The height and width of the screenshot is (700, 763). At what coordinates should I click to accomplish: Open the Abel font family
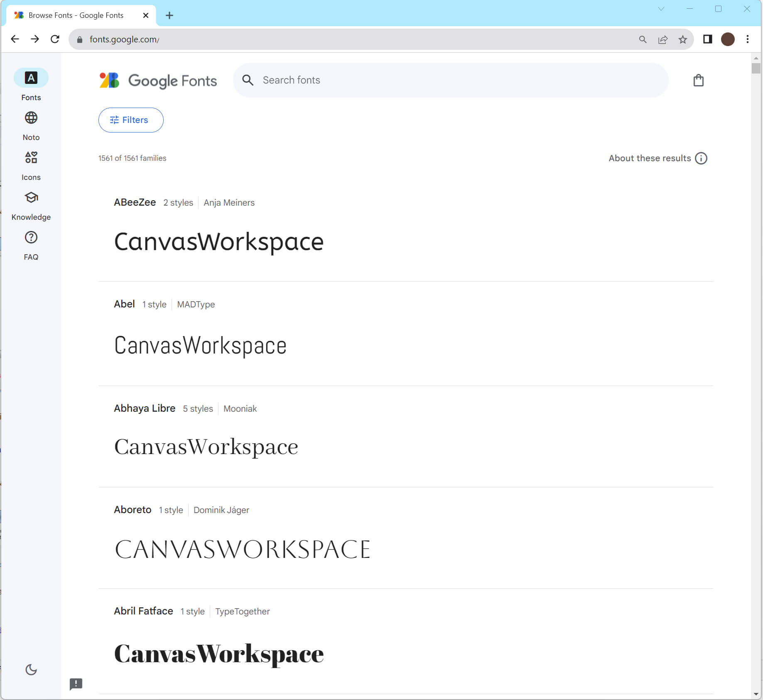pos(124,304)
